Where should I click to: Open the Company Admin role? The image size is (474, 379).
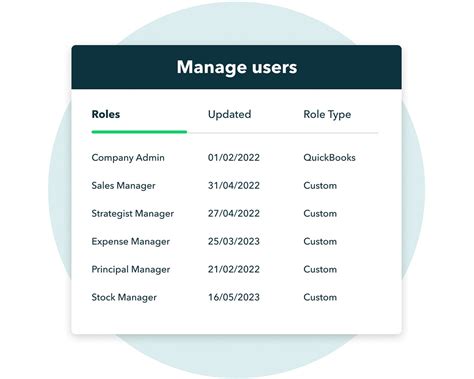click(128, 157)
